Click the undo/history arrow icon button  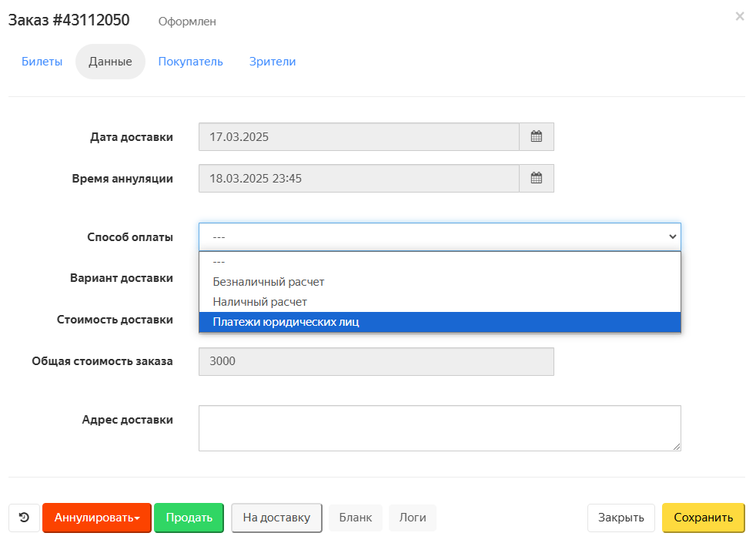tap(24, 518)
